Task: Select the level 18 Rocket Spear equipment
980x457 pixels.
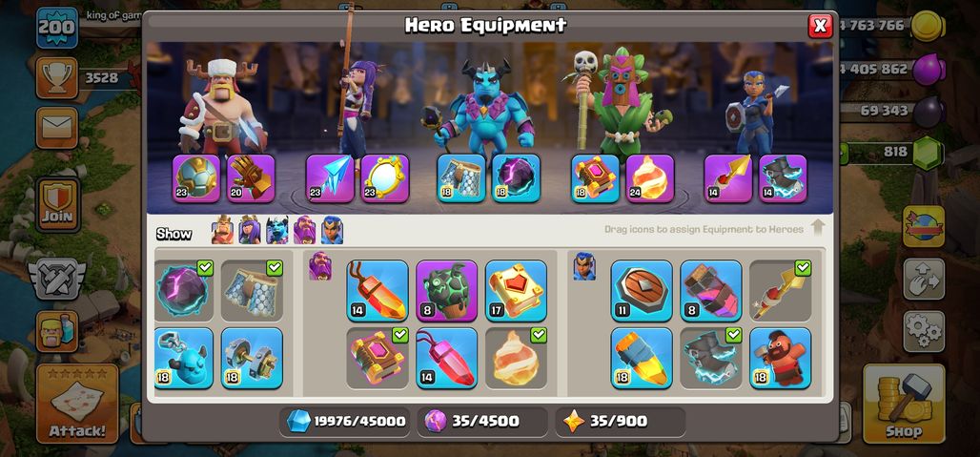Action: tap(642, 358)
